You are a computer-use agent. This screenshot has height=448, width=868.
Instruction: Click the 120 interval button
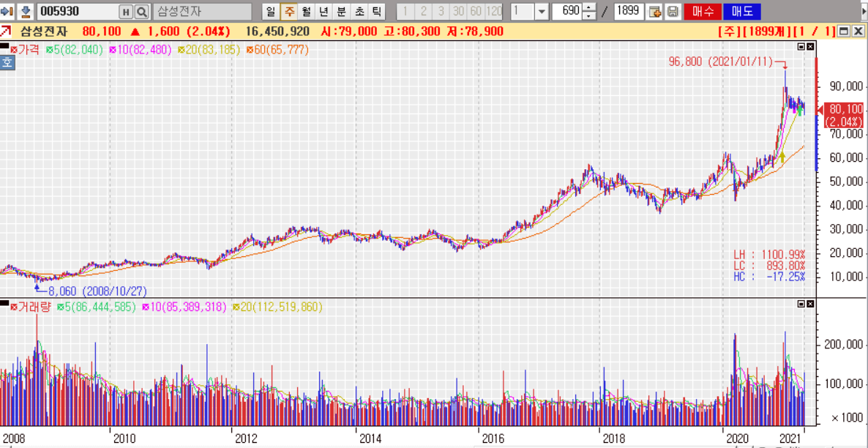[x=494, y=11]
